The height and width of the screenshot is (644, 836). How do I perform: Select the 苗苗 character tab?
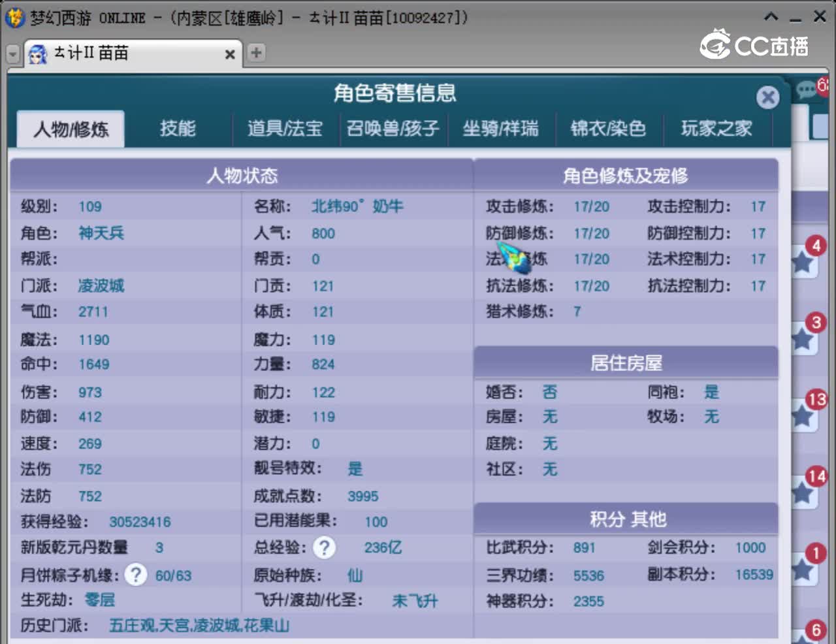pyautogui.click(x=133, y=54)
